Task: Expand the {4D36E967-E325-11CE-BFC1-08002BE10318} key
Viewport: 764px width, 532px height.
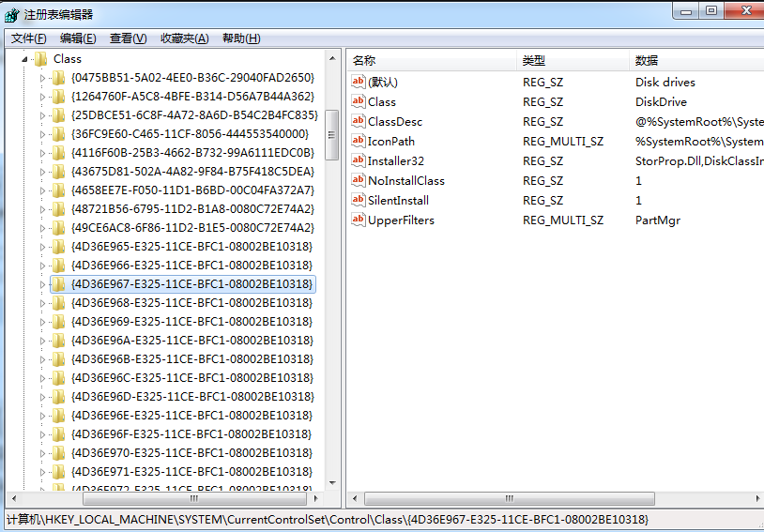Action: coord(42,283)
